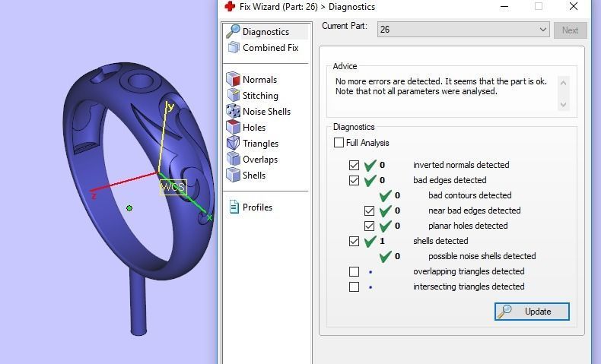The height and width of the screenshot is (364, 601).
Task: Uncheck planar holes detected checkbox
Action: 369,226
